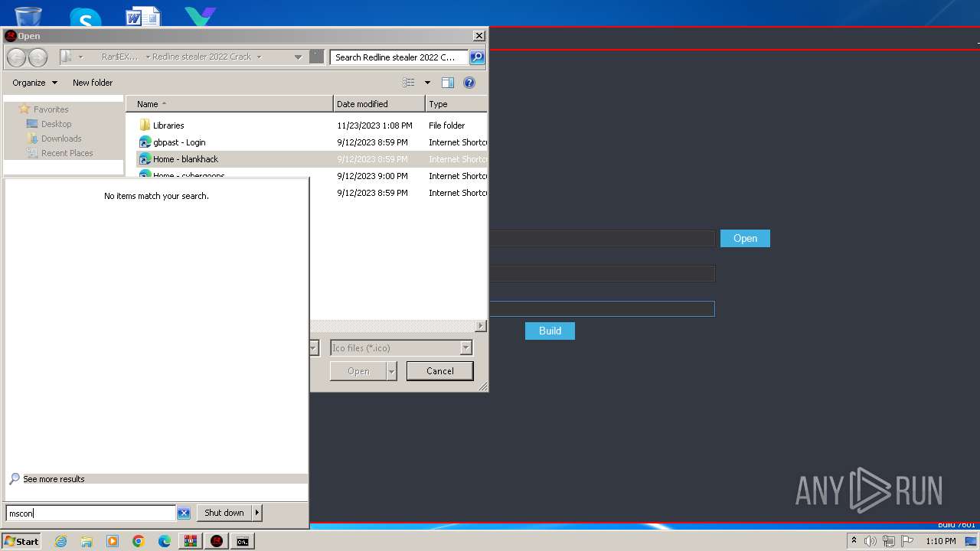980x551 pixels.
Task: Click the second dark text field in builder
Action: point(602,273)
